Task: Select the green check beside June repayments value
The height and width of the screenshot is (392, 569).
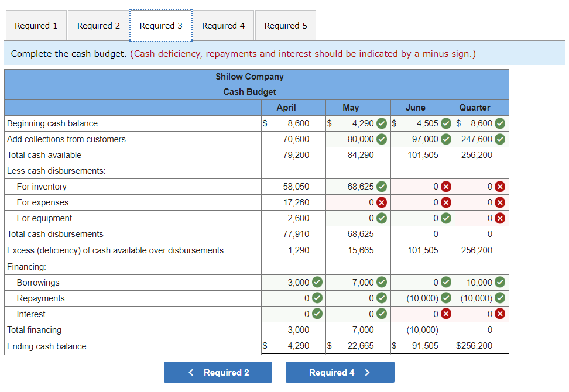Action: pyautogui.click(x=445, y=298)
